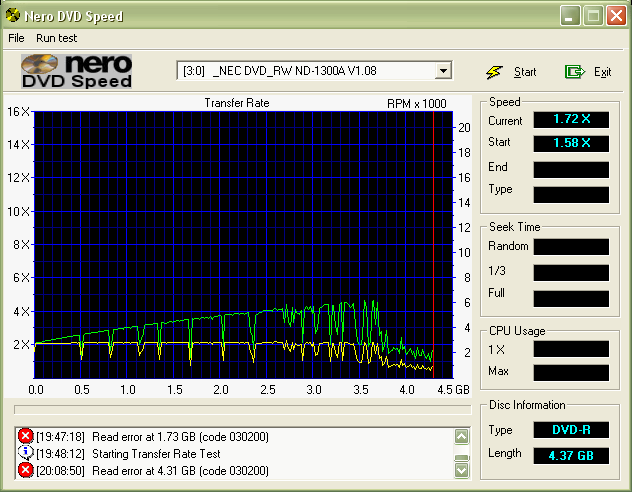This screenshot has height=492, width=632.
Task: Open the File menu
Action: [x=16, y=38]
